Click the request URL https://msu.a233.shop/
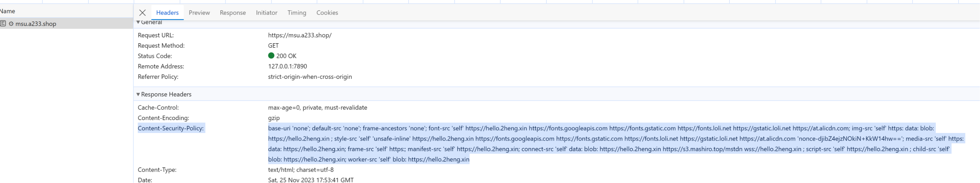Image resolution: width=980 pixels, height=183 pixels. 299,35
